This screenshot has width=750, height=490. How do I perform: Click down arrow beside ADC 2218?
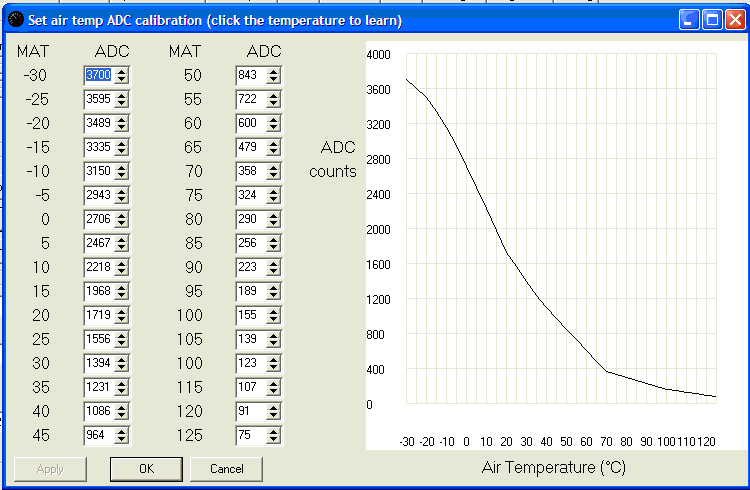(121, 271)
